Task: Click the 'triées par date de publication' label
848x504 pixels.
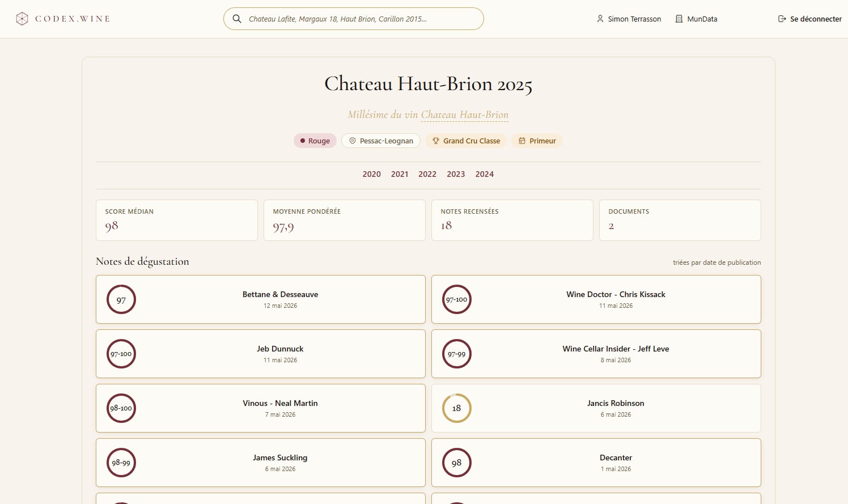Action: tap(717, 262)
